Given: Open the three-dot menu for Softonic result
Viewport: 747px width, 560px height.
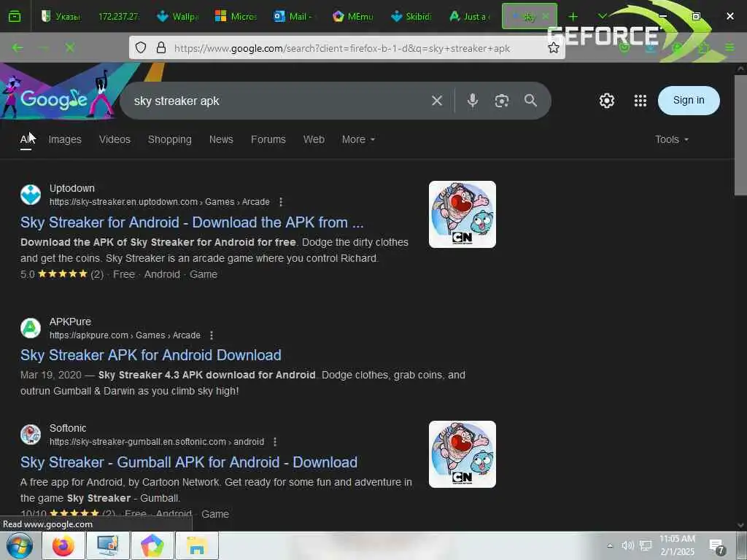Looking at the screenshot, I should [x=275, y=442].
